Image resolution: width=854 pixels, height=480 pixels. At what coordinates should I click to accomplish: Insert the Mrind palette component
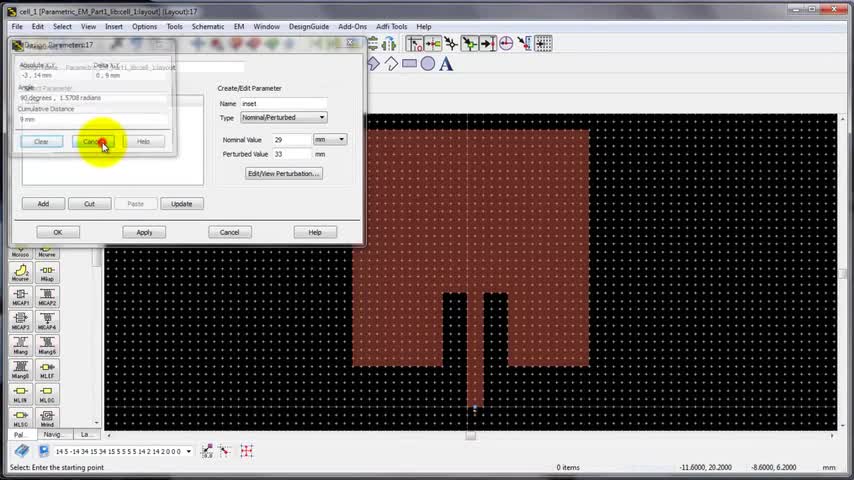click(47, 418)
